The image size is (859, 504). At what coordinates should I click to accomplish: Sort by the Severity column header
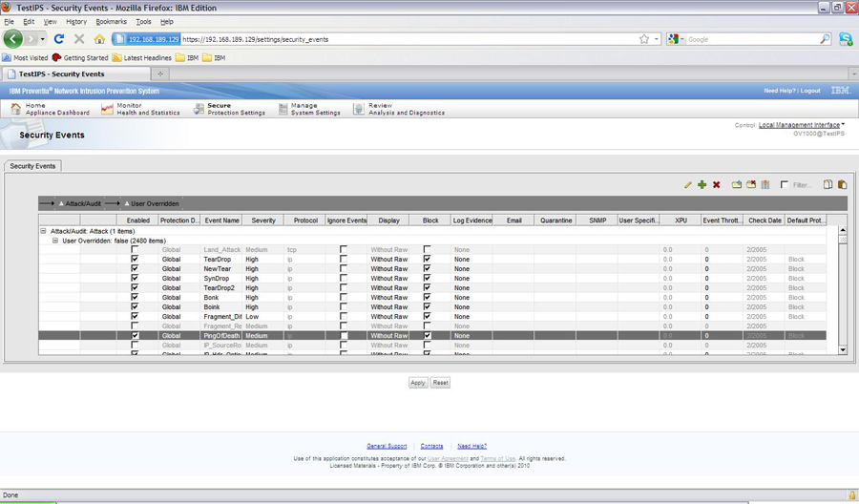coord(263,220)
